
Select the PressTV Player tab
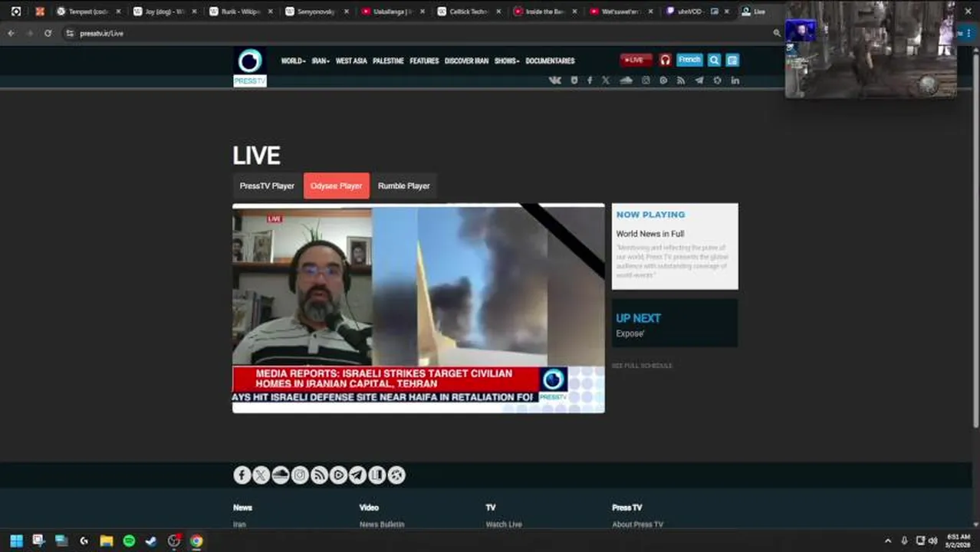267,186
